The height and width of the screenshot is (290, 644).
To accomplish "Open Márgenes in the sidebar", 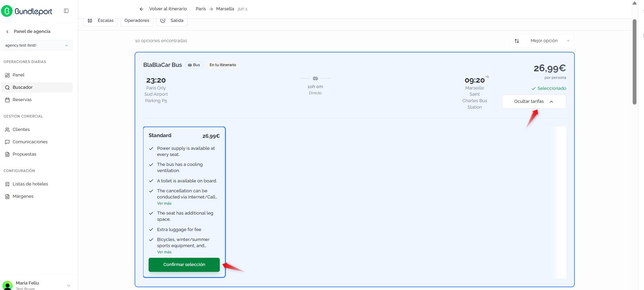I will tap(37, 196).
